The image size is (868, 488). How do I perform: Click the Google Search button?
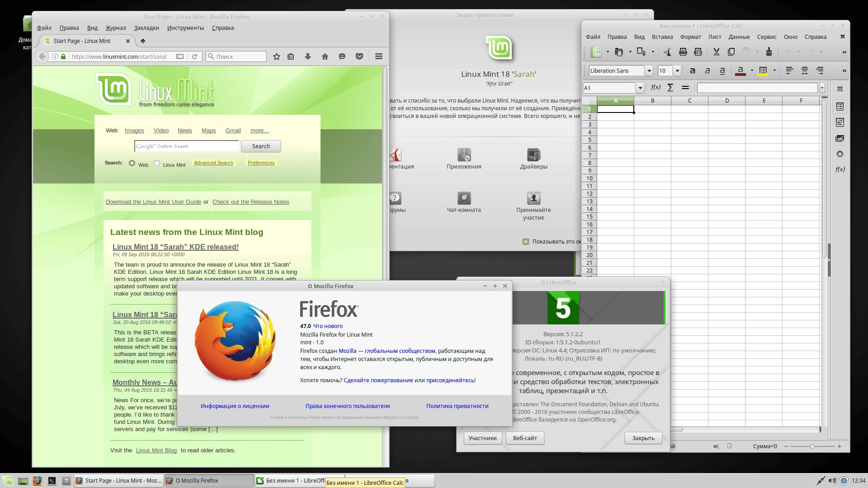(x=261, y=146)
